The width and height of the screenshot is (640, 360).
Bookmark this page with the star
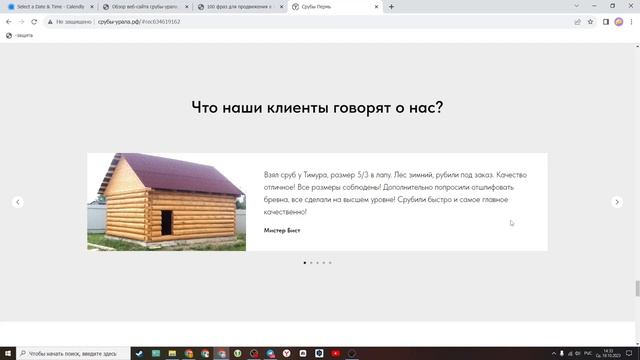pyautogui.click(x=590, y=22)
